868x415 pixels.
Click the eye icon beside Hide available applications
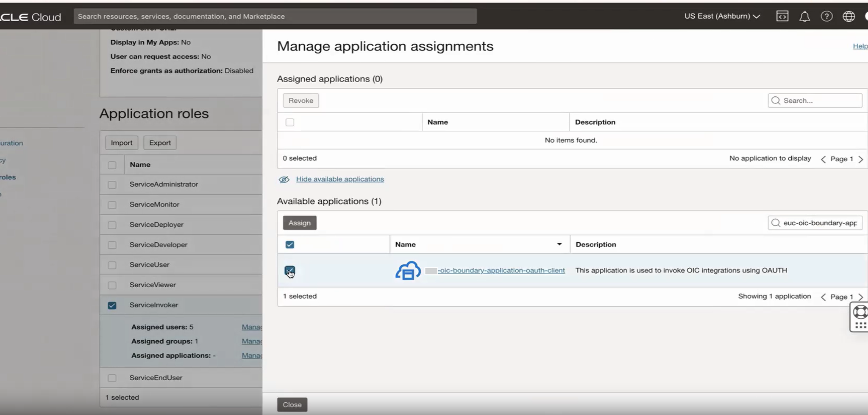tap(283, 179)
